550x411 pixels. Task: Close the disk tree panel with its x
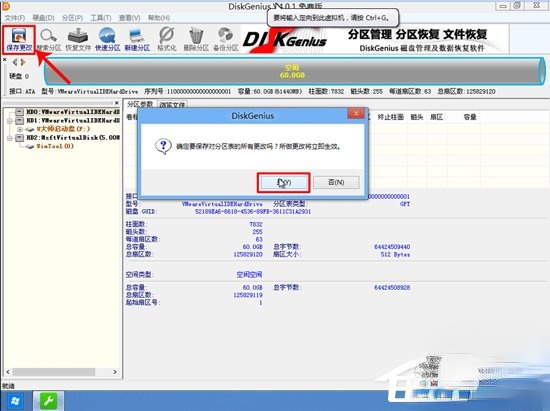coord(117,103)
